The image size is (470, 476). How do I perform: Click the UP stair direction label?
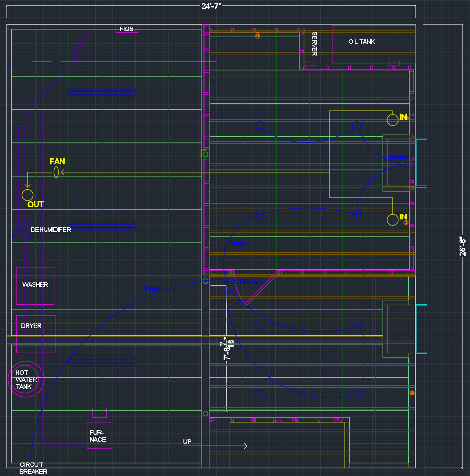[187, 442]
